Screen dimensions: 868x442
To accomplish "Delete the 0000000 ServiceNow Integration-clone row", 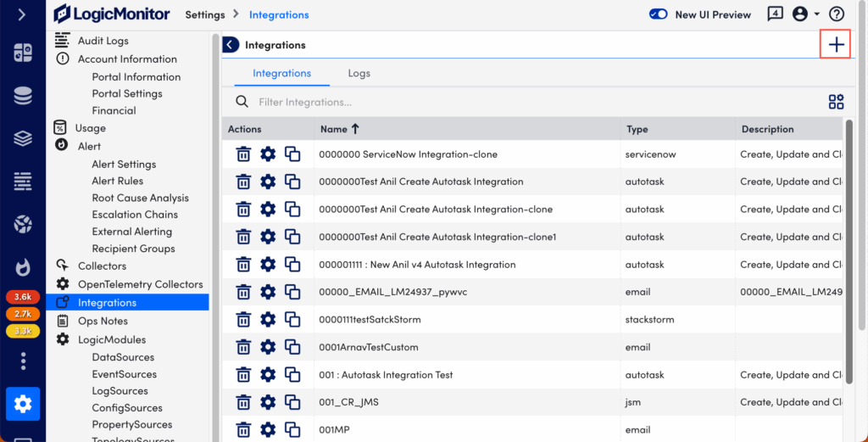I will pos(243,154).
